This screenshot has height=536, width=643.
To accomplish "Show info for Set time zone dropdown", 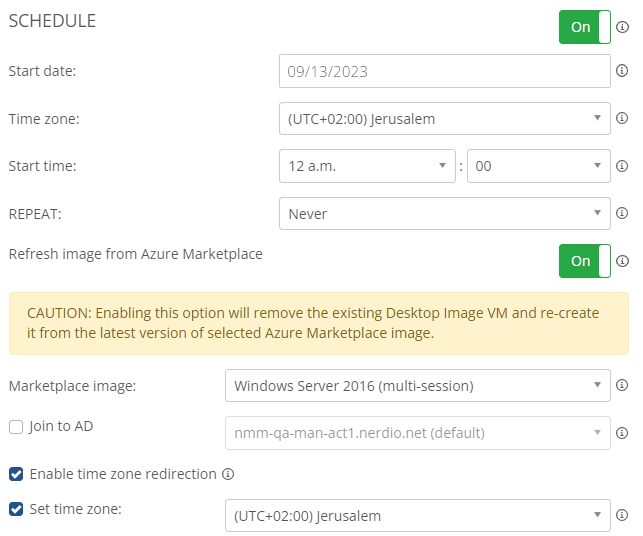I will (622, 515).
